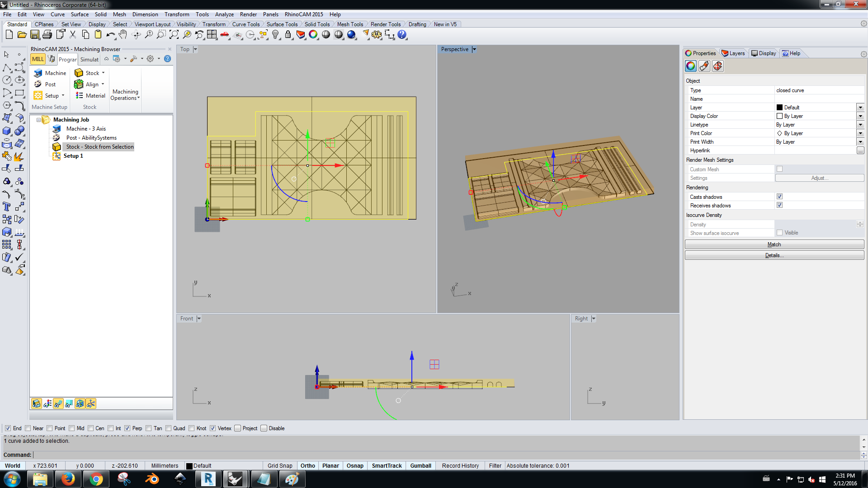Image resolution: width=868 pixels, height=488 pixels.
Task: Open the Curve menu
Action: pos(57,14)
